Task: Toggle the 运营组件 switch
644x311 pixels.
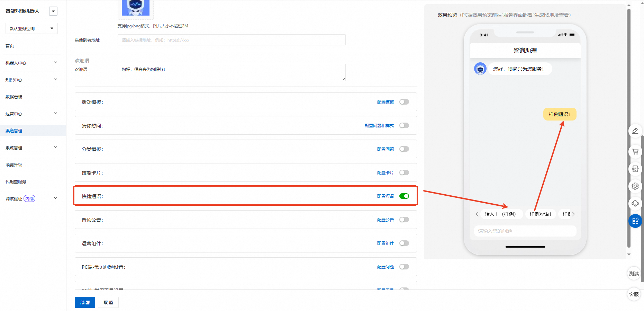Action: point(404,243)
